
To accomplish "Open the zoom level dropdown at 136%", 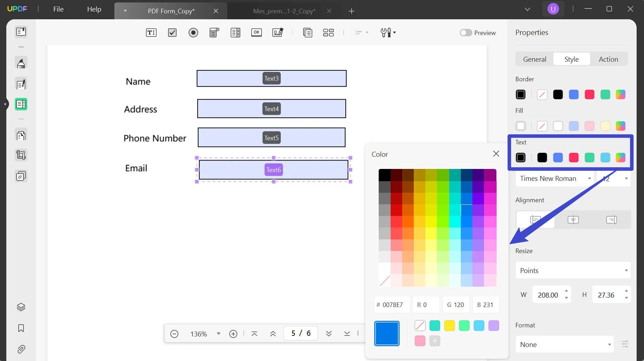I will point(219,334).
